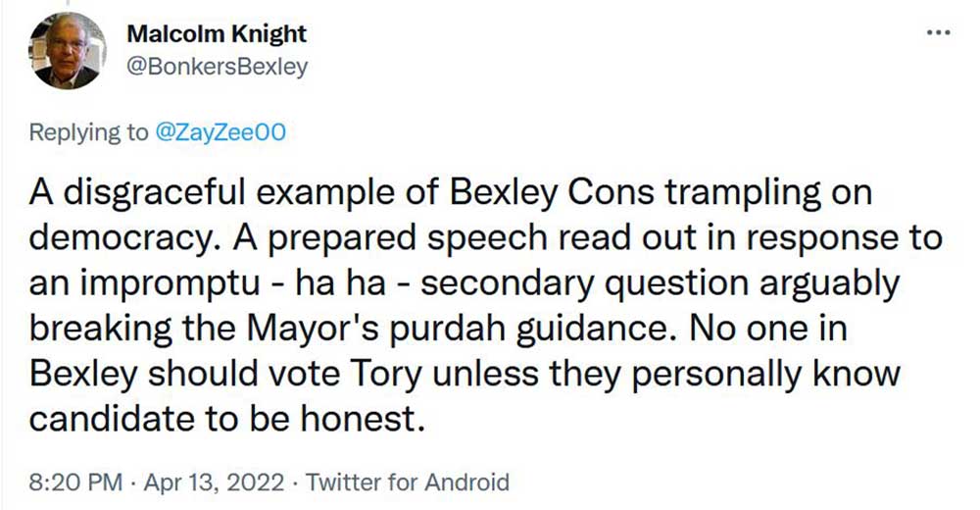Open the Malcolm Knight display name link
The image size is (980, 510).
217,34
